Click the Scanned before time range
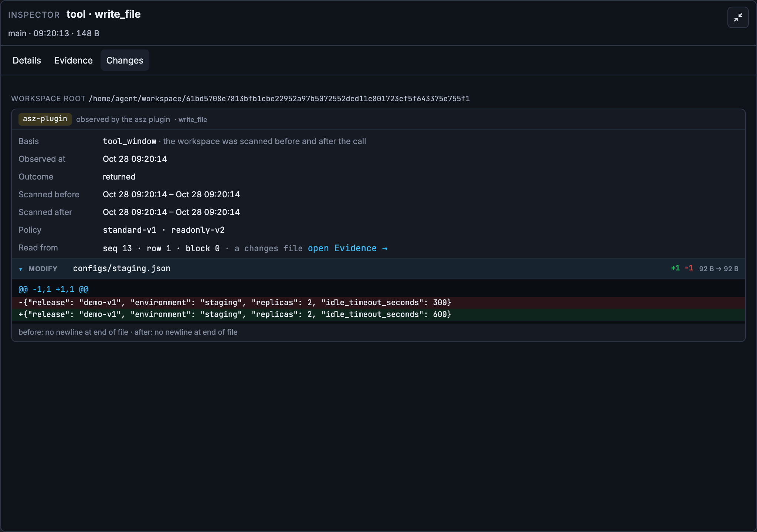 [171, 195]
